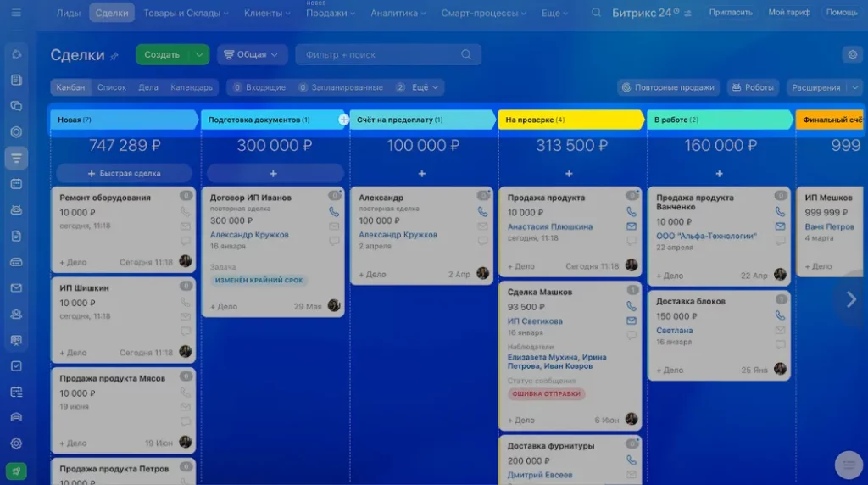Click the CRM funnel icon in left sidebar
Viewport: 868px width, 485px height.
[x=16, y=159]
